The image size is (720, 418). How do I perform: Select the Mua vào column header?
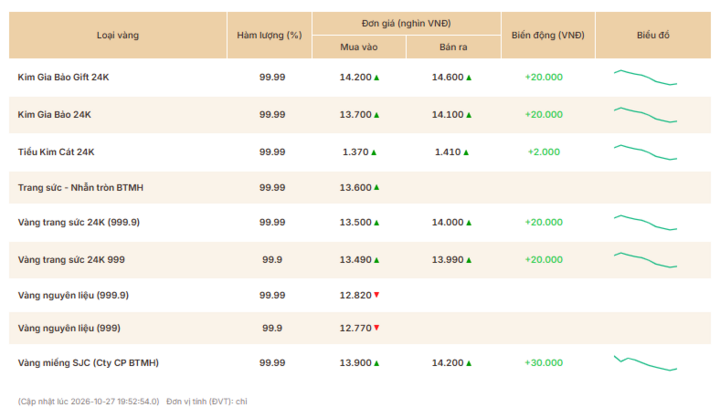coord(359,47)
